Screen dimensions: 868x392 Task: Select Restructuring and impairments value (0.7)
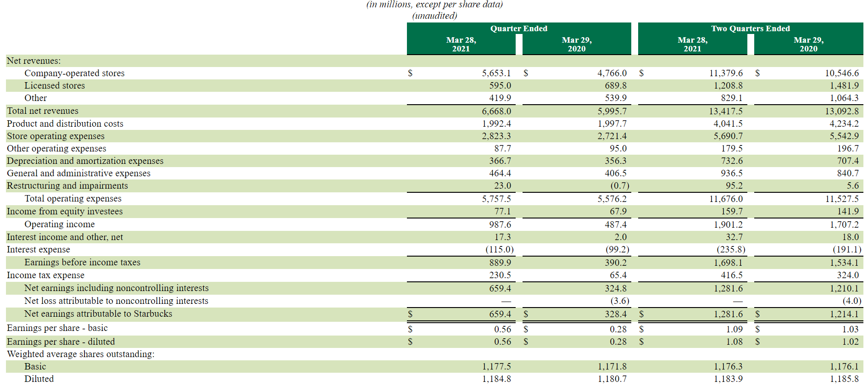620,185
